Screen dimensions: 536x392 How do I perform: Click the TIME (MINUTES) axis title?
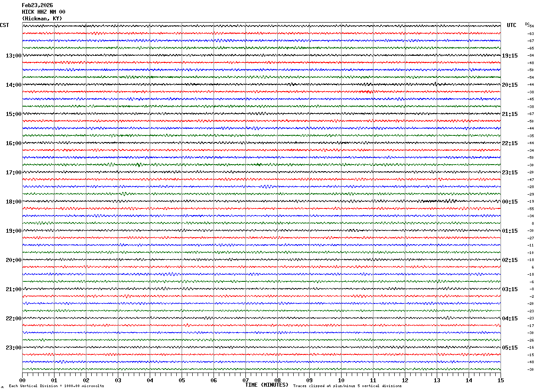point(267,385)
